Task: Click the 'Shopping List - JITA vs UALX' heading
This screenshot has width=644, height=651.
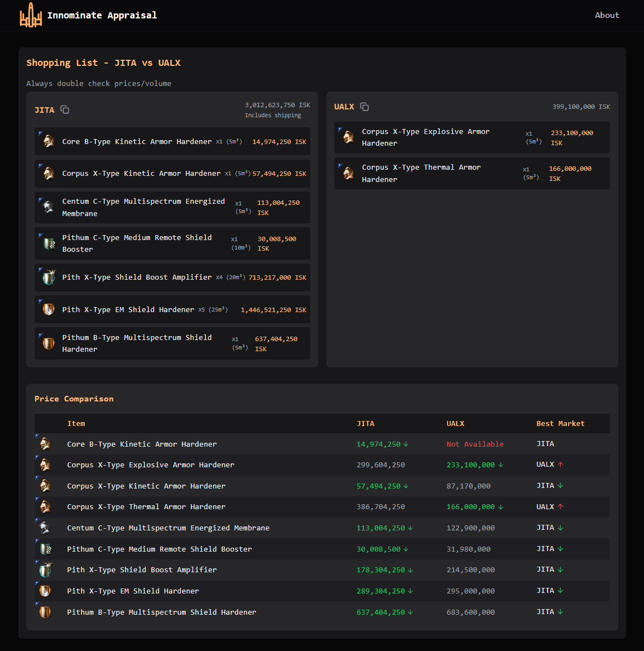Action: [x=103, y=63]
